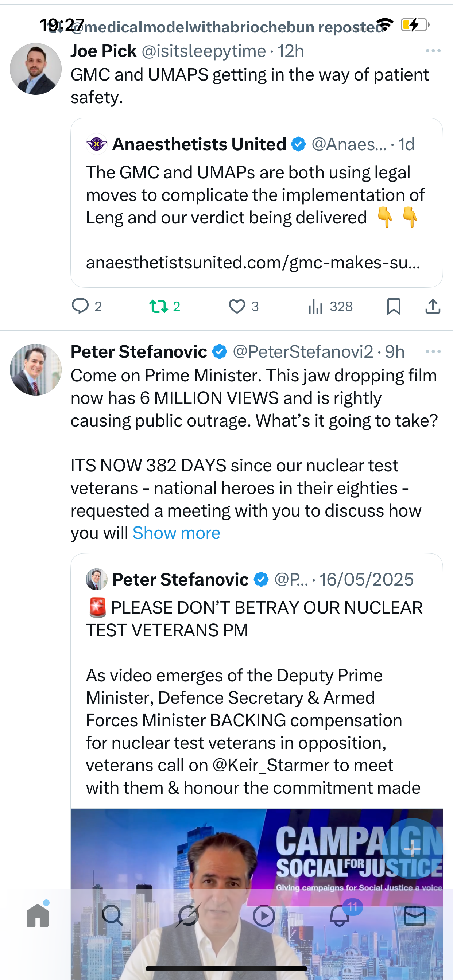Open the Search tab
The height and width of the screenshot is (980, 453).
(113, 916)
